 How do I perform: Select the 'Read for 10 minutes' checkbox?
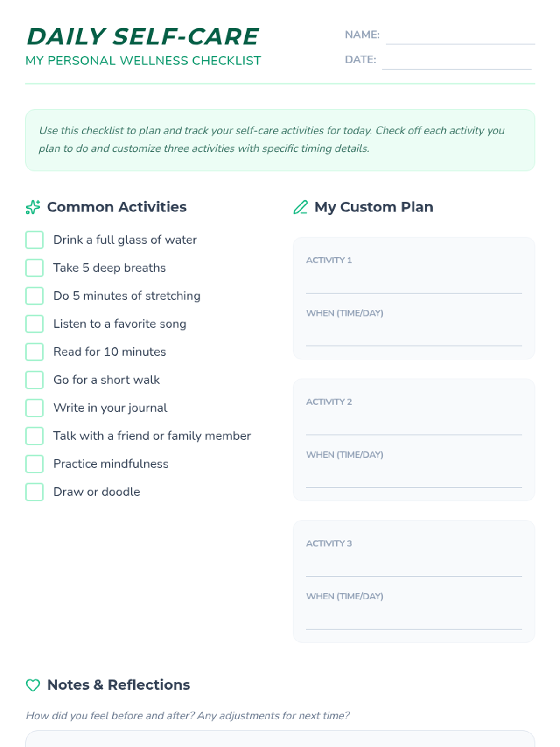click(35, 352)
